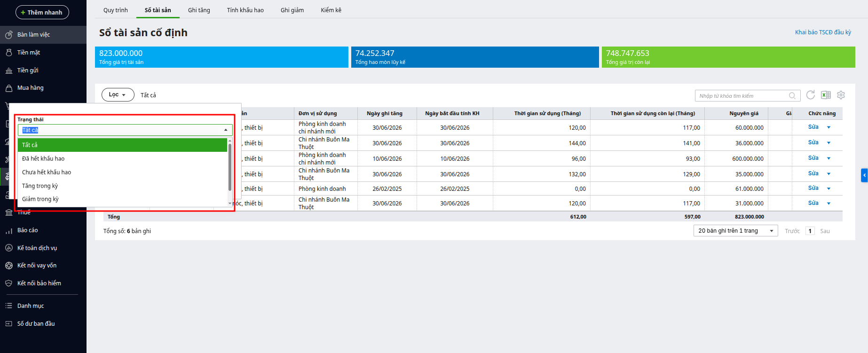This screenshot has width=868, height=353.
Task: Open the Lọc filter dropdown
Action: 118,94
